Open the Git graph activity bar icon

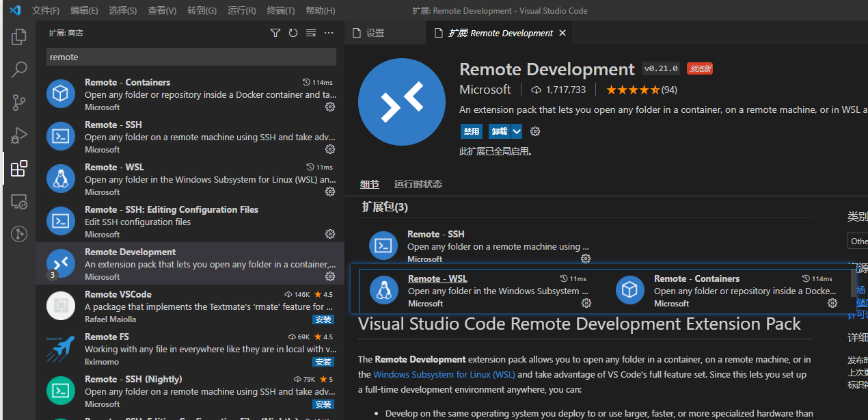19,234
